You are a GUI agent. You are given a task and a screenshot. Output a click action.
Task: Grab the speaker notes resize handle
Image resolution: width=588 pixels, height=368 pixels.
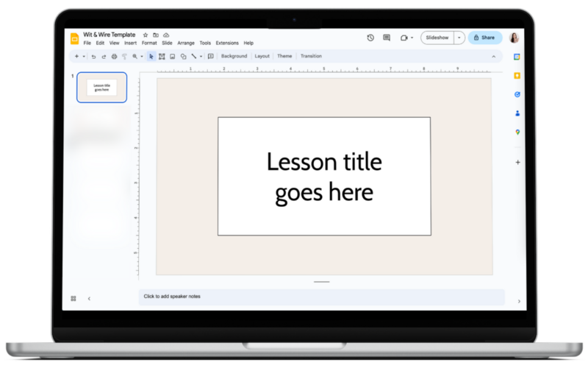coord(322,282)
